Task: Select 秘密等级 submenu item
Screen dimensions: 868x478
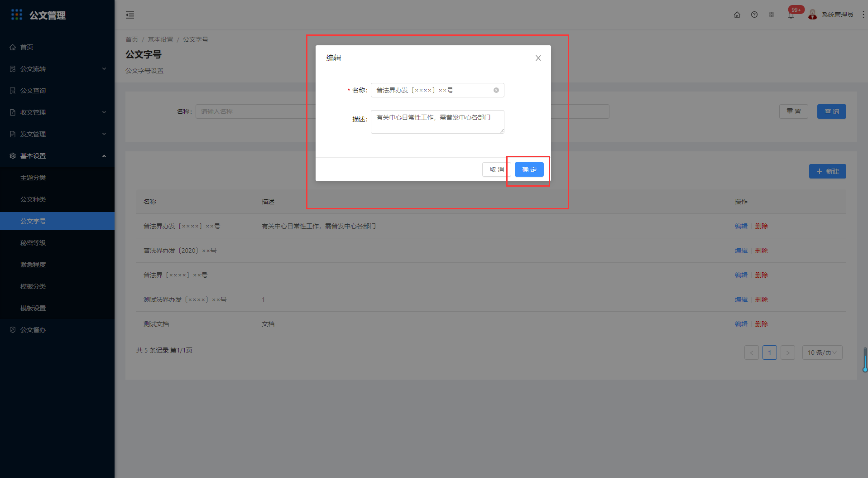Action: 57,243
